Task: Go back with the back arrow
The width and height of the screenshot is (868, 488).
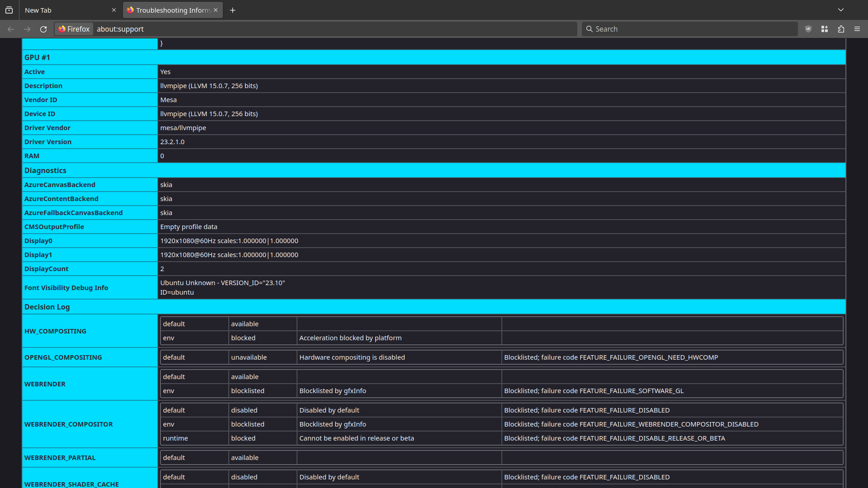Action: [x=11, y=29]
